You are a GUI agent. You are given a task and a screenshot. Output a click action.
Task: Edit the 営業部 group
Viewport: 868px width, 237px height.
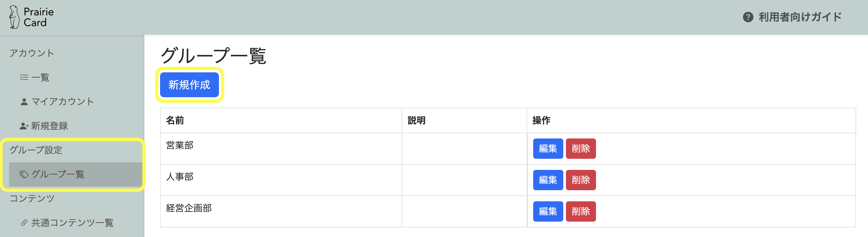pyautogui.click(x=548, y=148)
